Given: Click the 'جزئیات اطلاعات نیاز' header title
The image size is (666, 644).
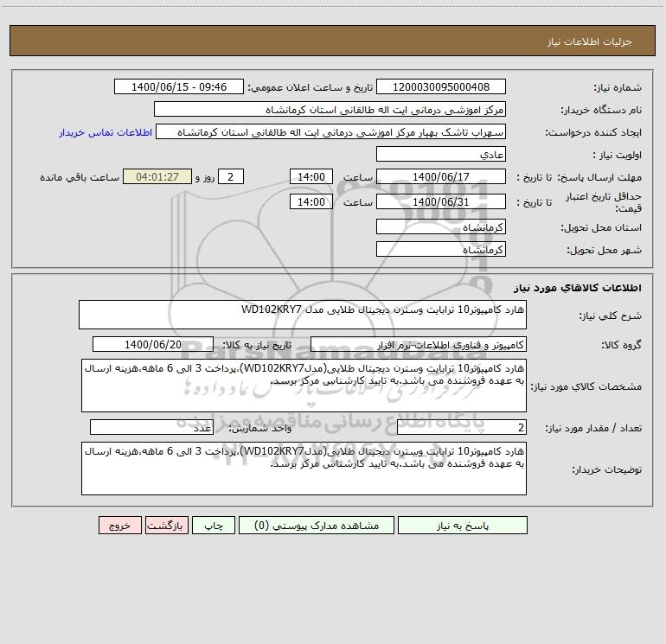Looking at the screenshot, I should click(x=590, y=41).
